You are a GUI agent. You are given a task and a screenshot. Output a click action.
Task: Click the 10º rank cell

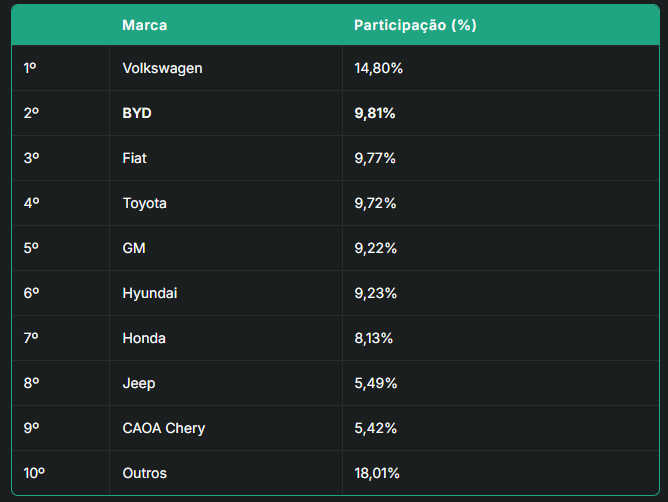pos(34,473)
